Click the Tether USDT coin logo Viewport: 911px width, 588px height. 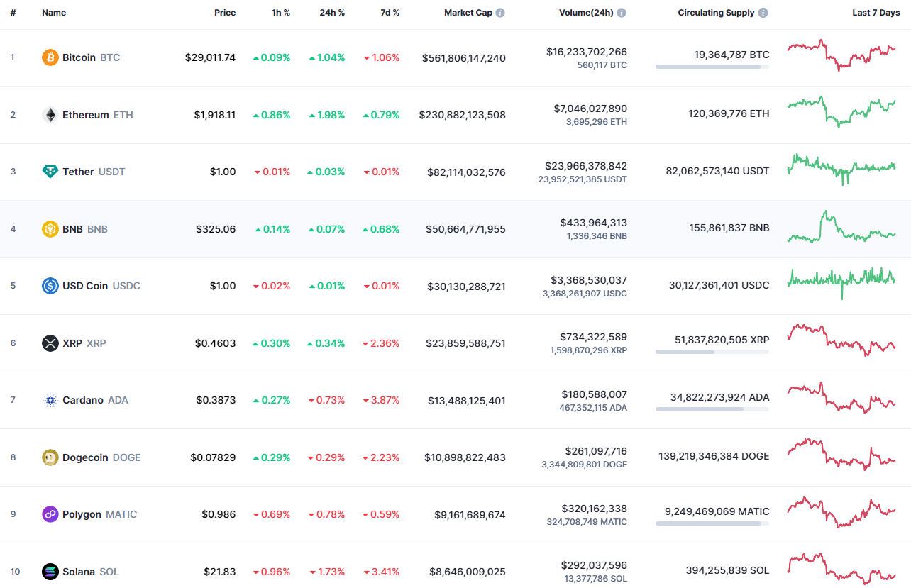49,172
